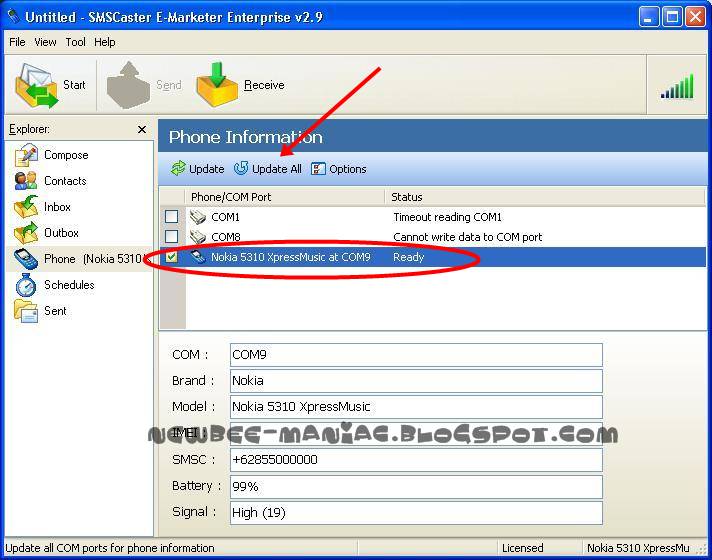Close the Explorer panel with X

pos(142,129)
